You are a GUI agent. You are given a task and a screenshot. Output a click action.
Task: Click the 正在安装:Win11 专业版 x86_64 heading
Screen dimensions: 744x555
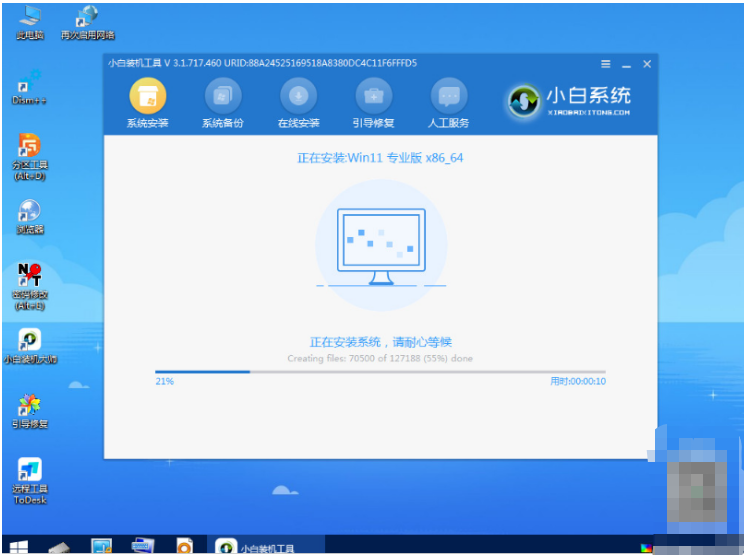pos(380,158)
